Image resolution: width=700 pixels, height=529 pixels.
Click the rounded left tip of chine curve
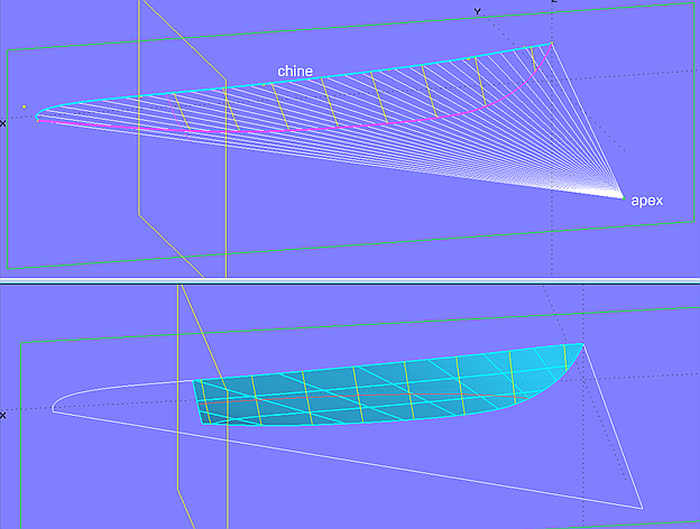tap(38, 116)
